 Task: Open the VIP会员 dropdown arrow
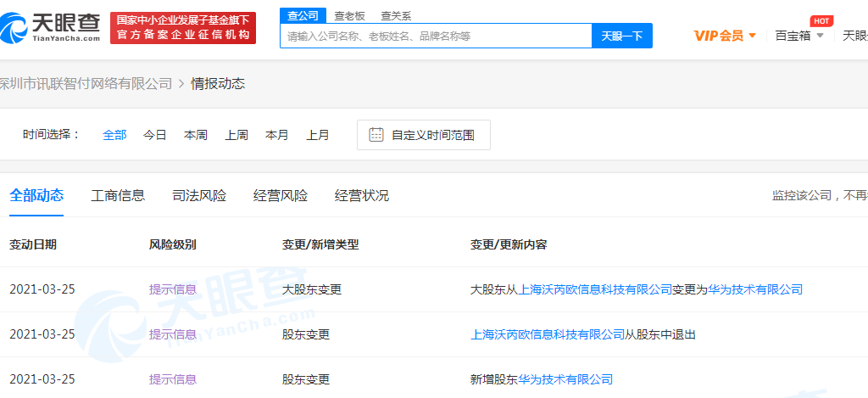[753, 36]
